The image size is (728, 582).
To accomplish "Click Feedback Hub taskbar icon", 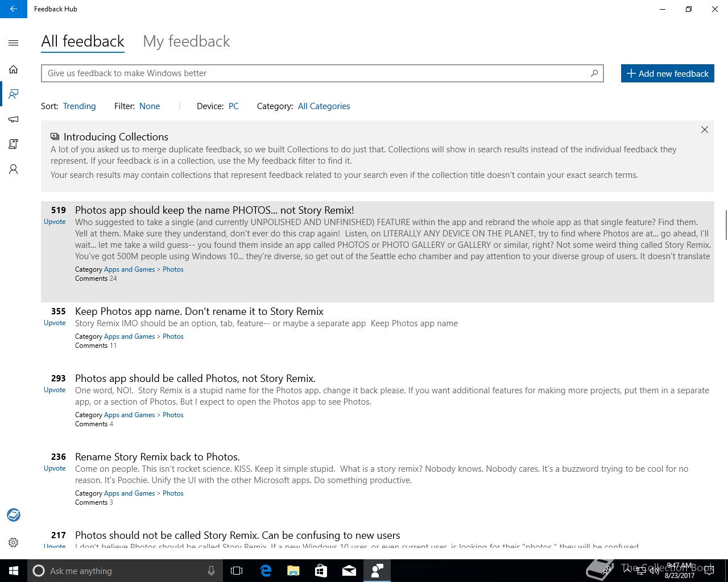I will [377, 571].
